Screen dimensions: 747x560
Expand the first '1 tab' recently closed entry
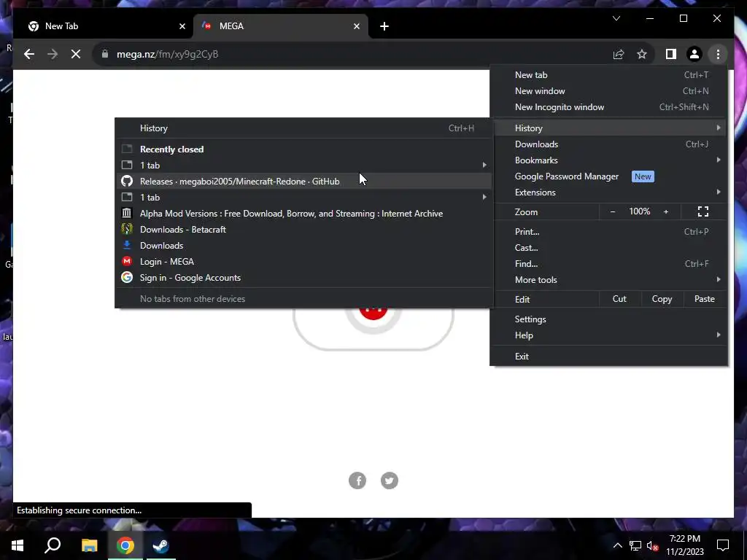point(304,166)
